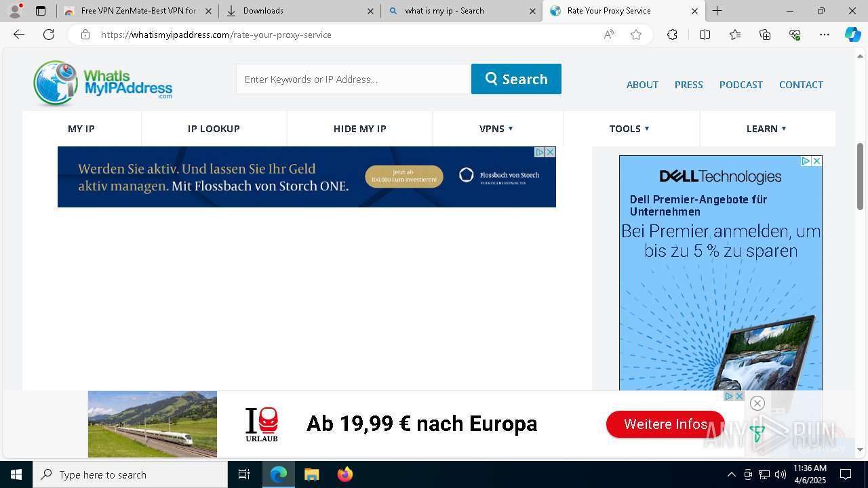This screenshot has height=488, width=868.
Task: Open File Explorer from taskbar
Action: coord(311,474)
